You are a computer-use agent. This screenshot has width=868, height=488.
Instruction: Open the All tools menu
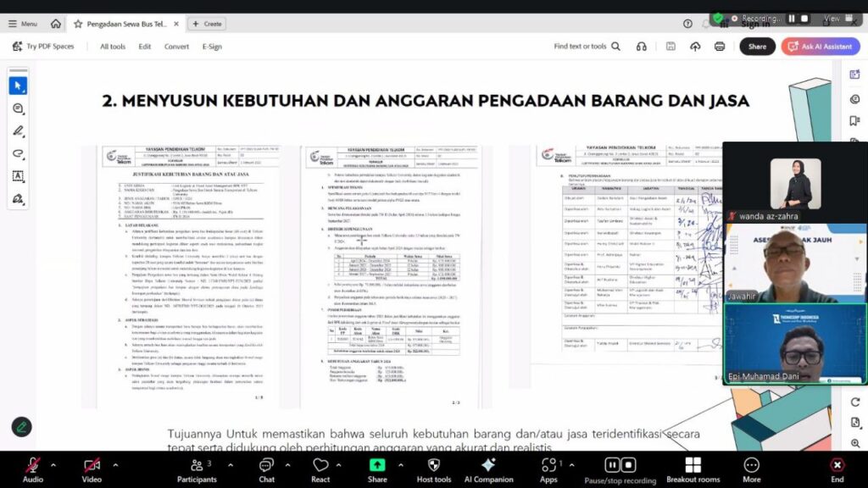113,47
